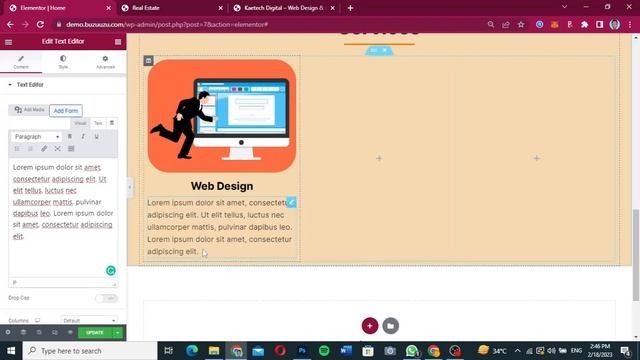Open the tab search chevron in Chrome
This screenshot has height=360, width=640.
[564, 7]
